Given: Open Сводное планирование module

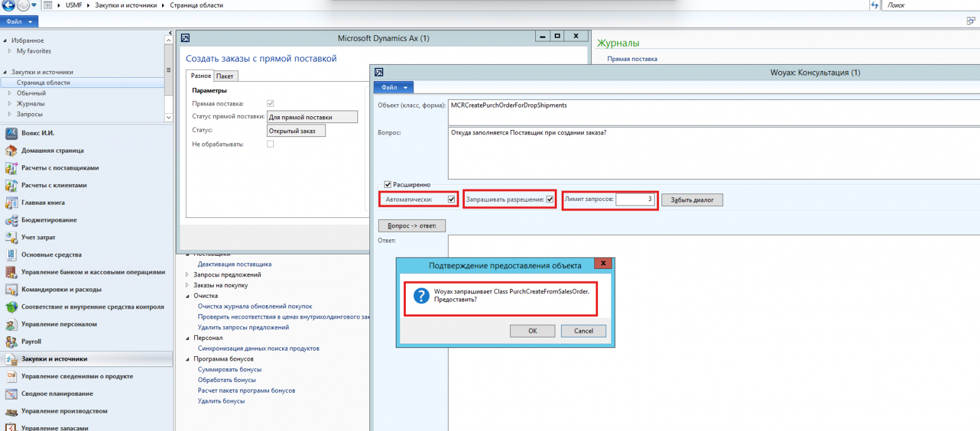Looking at the screenshot, I should (57, 394).
